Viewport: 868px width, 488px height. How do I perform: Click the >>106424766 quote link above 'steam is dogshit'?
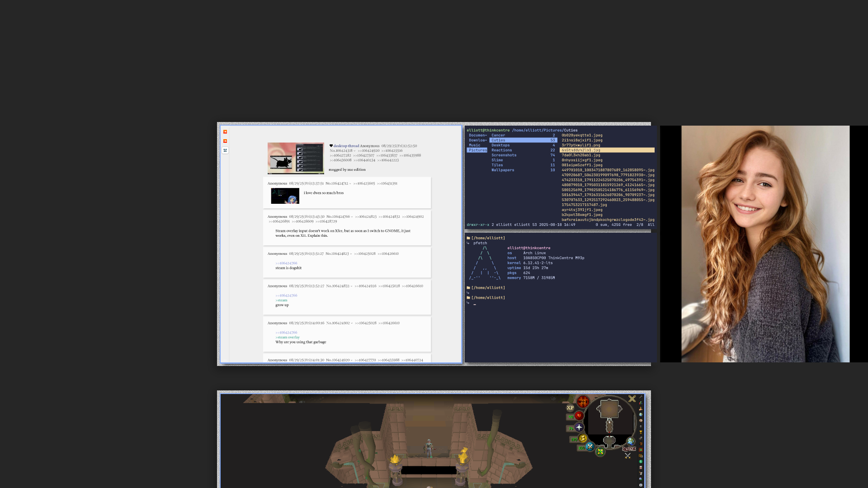pos(286,263)
